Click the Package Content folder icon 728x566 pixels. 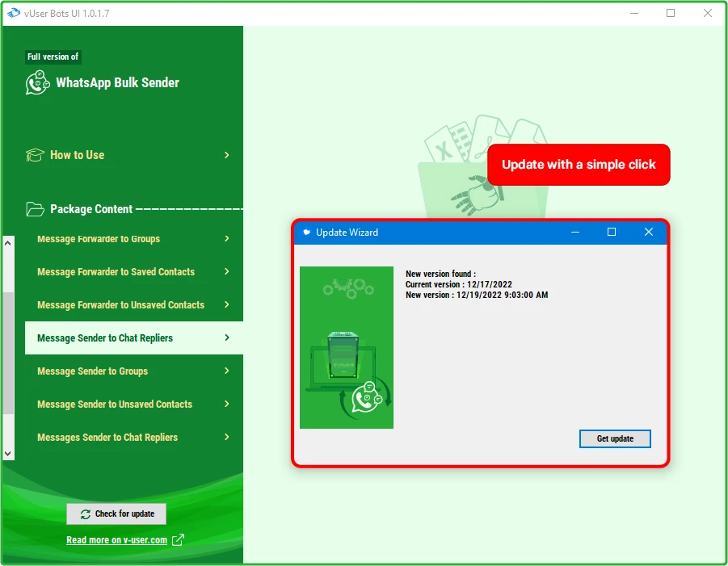coord(35,209)
